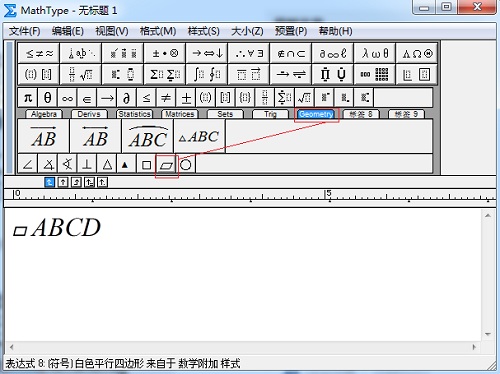Insert superscript template from small bar
This screenshot has width=500, height=374.
tap(324, 98)
